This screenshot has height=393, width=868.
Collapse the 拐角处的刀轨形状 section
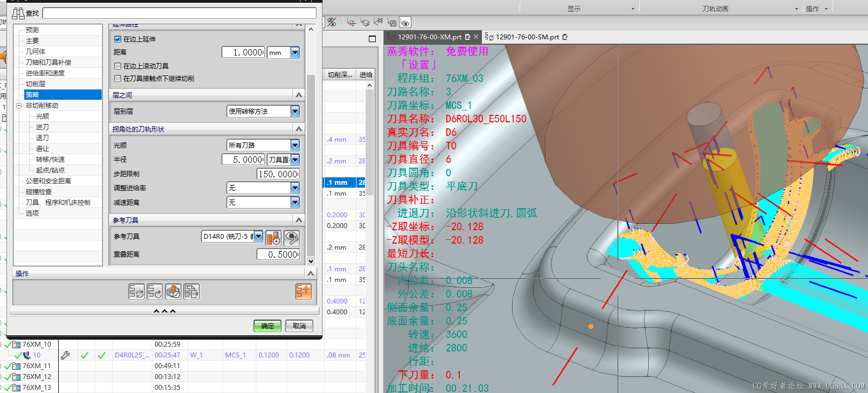click(299, 129)
